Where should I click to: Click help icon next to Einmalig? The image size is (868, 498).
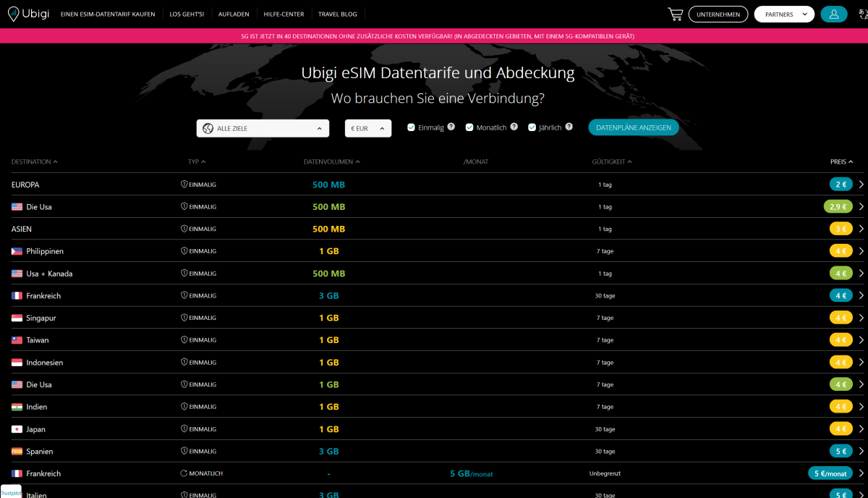click(x=451, y=127)
